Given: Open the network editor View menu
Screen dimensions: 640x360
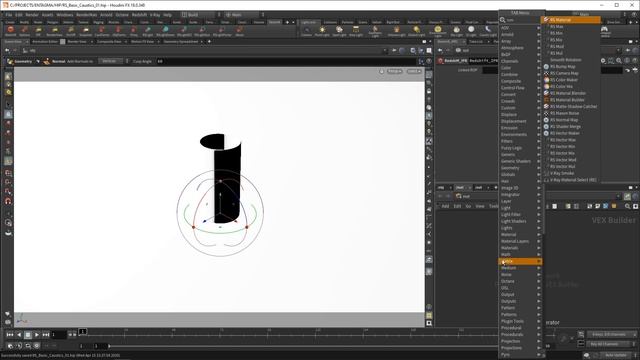Looking at the screenshot, I should click(x=480, y=206).
